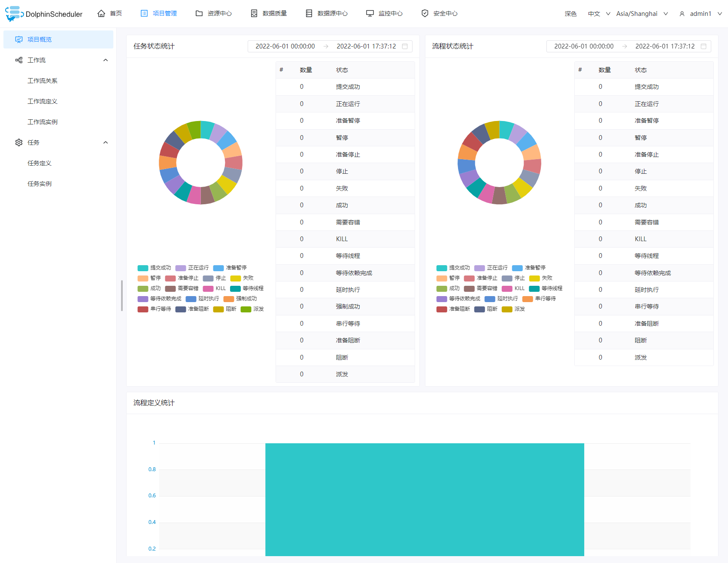Open the admin1 user dropdown arrow

720,14
